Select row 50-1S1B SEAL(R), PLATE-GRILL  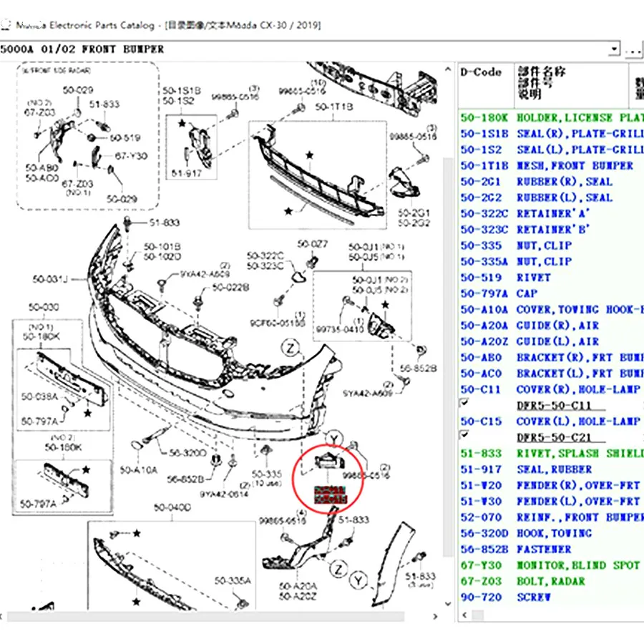click(551, 134)
